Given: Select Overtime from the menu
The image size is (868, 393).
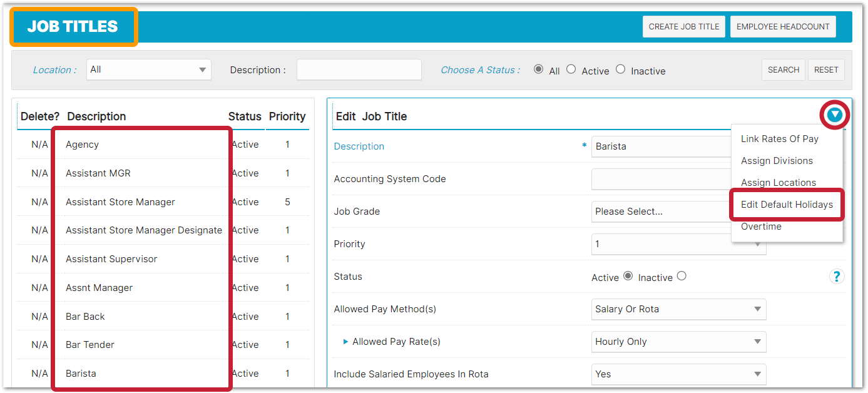Looking at the screenshot, I should [761, 227].
